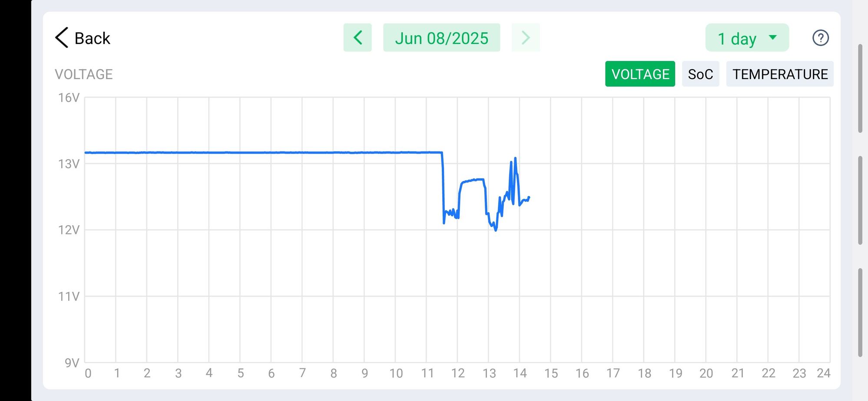The height and width of the screenshot is (401, 868).
Task: Open the help question mark icon
Action: (820, 38)
